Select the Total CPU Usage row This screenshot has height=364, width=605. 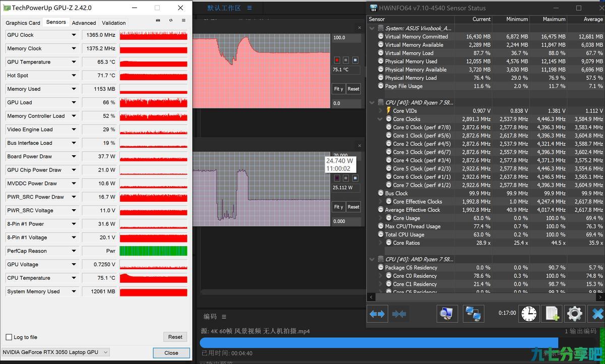coord(486,234)
